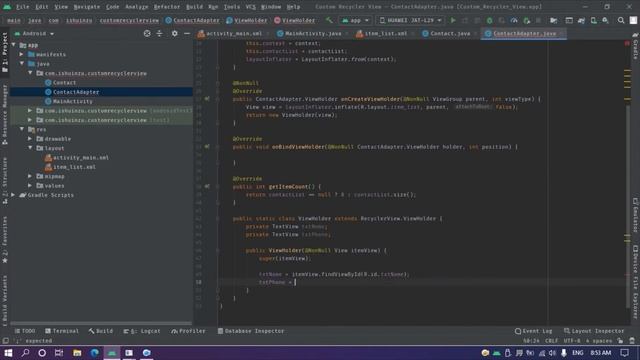640x360 pixels.
Task: Run the app with green play icon
Action: [x=453, y=20]
